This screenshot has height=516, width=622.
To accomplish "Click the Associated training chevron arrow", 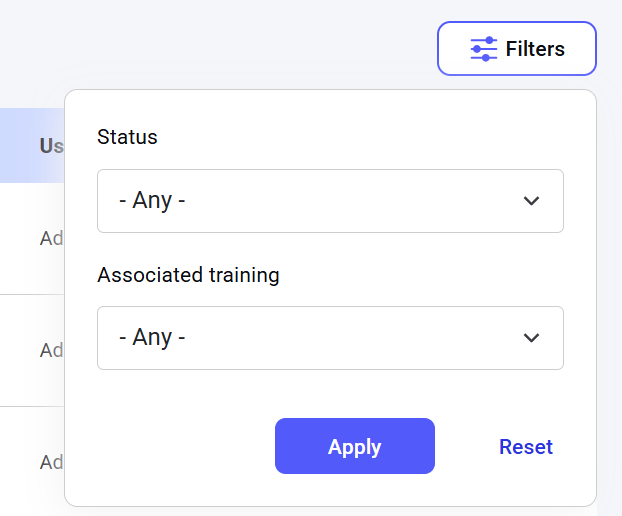I will [531, 338].
